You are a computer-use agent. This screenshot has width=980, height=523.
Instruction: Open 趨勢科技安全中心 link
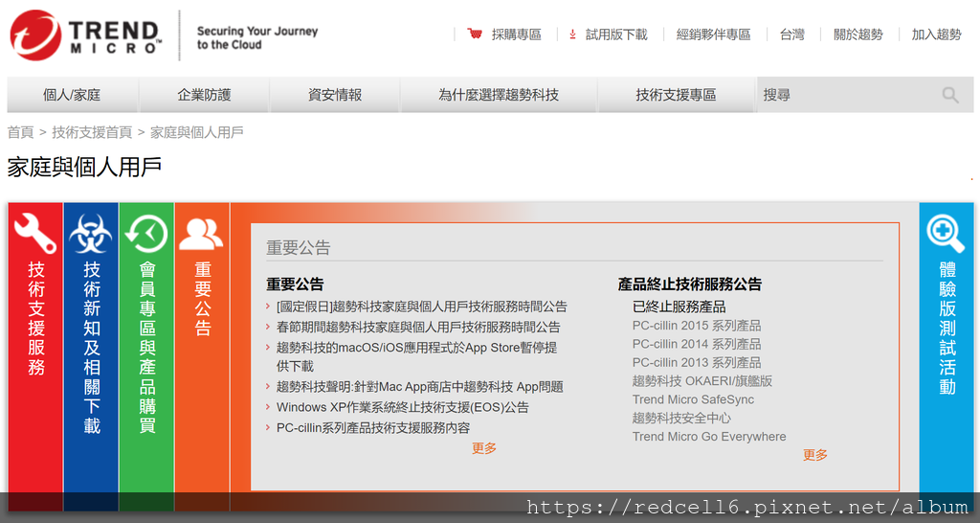click(x=681, y=418)
